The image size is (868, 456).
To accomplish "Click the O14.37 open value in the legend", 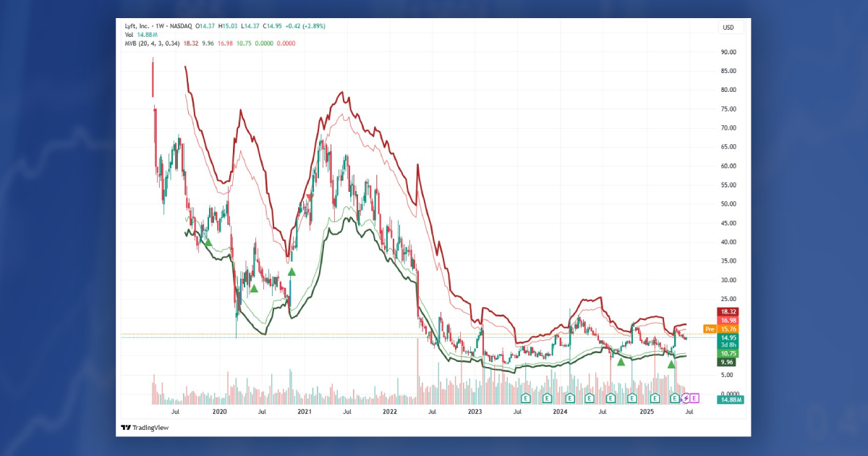I will (x=204, y=26).
